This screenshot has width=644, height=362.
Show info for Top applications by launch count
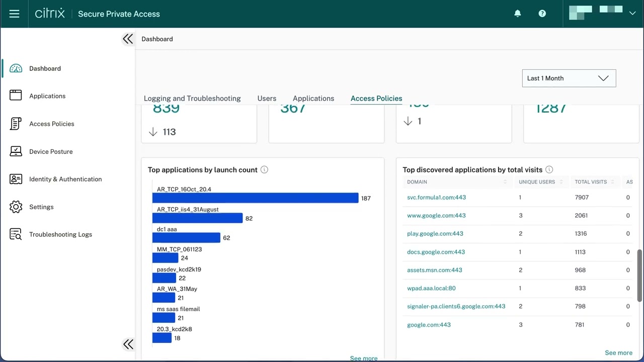tap(264, 169)
